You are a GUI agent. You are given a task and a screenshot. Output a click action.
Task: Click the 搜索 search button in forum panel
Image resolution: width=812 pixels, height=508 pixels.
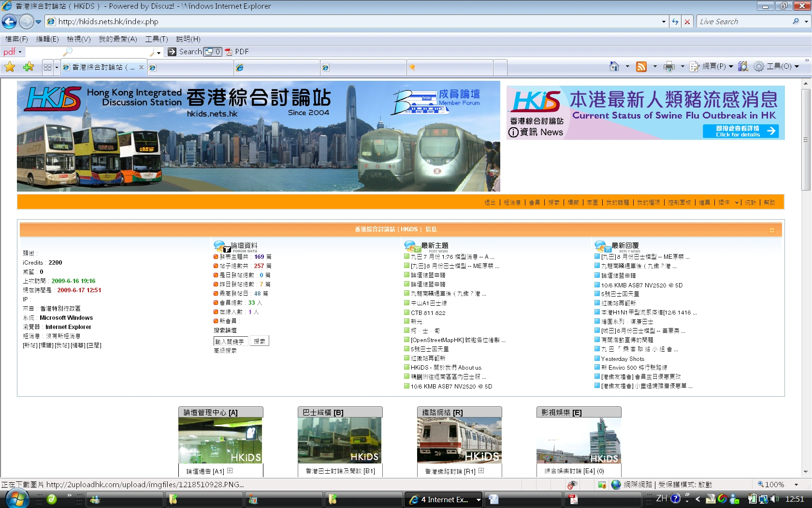(260, 341)
